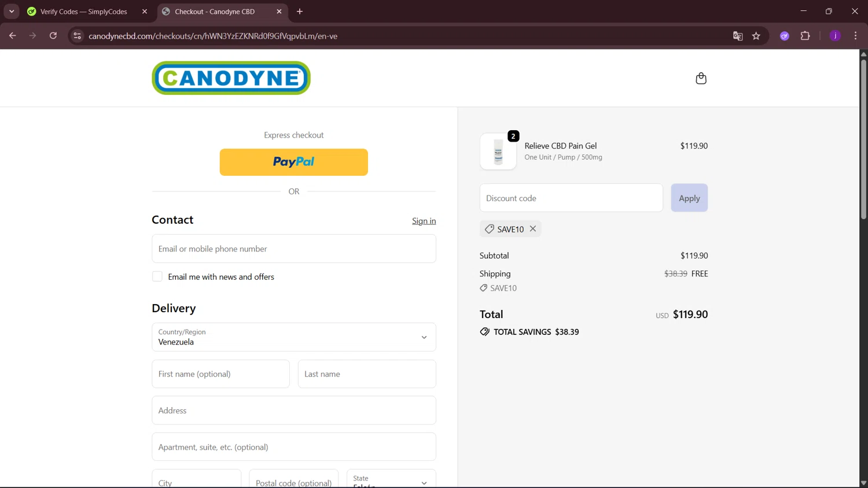This screenshot has height=488, width=868.
Task: Expand the Country/Region dropdown
Action: coord(294,337)
